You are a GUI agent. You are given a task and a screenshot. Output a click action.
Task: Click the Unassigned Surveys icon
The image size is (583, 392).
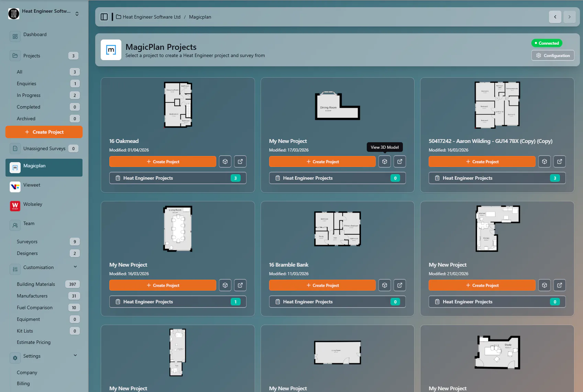[15, 148]
